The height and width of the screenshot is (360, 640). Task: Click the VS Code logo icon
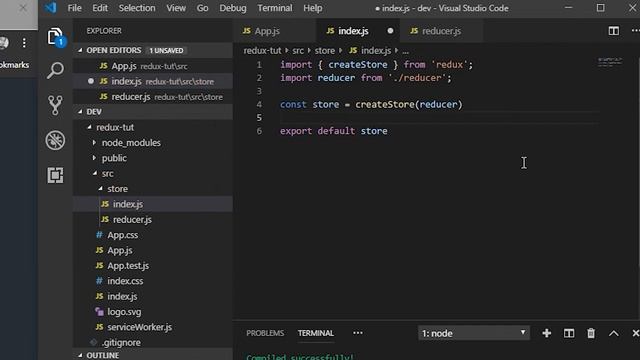pos(51,8)
